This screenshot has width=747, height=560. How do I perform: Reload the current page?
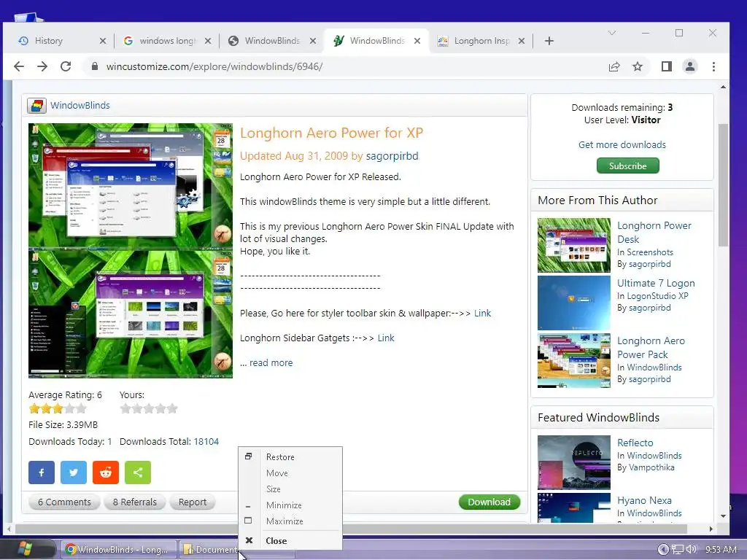click(x=66, y=66)
